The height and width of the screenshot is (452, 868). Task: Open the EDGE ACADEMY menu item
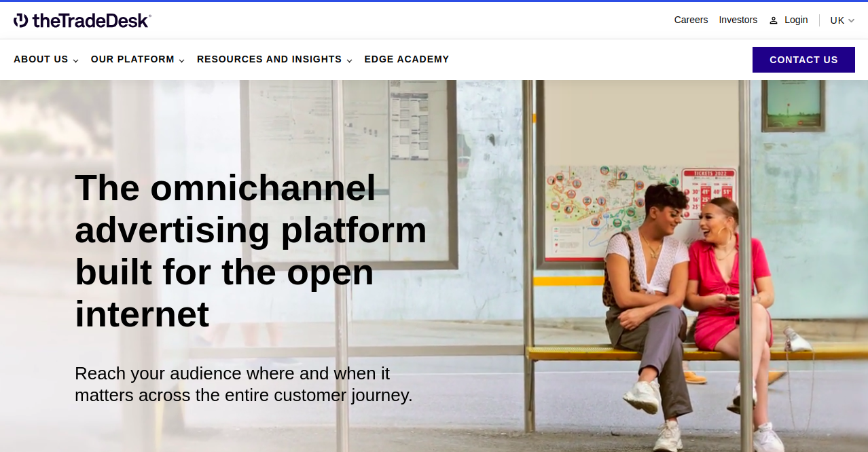(x=406, y=59)
